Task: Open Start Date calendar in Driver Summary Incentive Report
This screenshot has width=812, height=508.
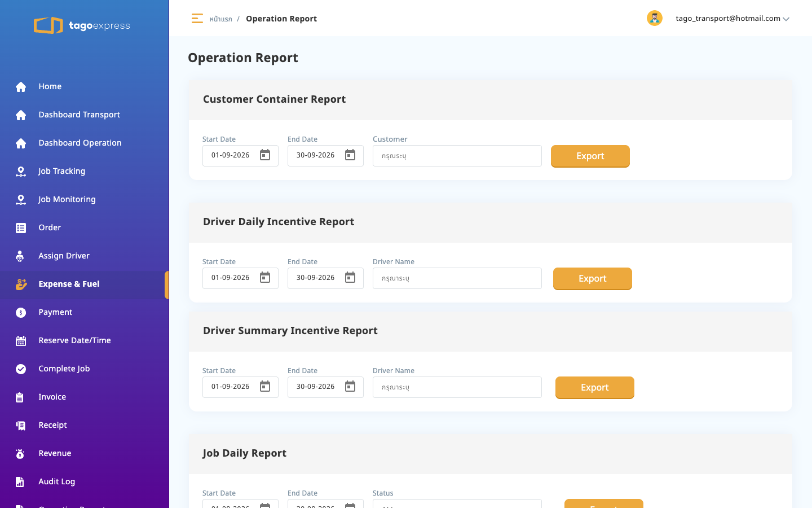Action: pos(265,387)
